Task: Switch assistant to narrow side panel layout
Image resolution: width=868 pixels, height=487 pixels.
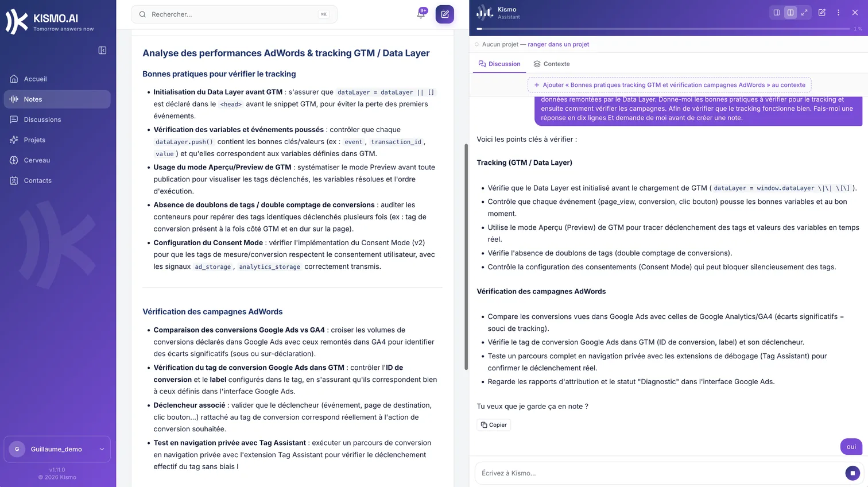Action: (x=777, y=13)
